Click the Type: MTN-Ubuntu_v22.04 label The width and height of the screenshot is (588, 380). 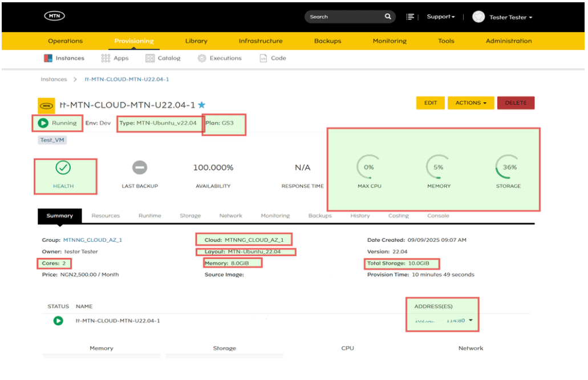(x=158, y=123)
